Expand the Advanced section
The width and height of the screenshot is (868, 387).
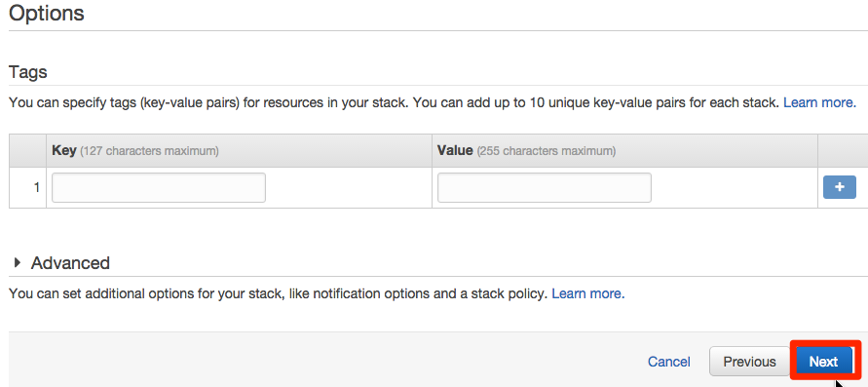point(19,262)
